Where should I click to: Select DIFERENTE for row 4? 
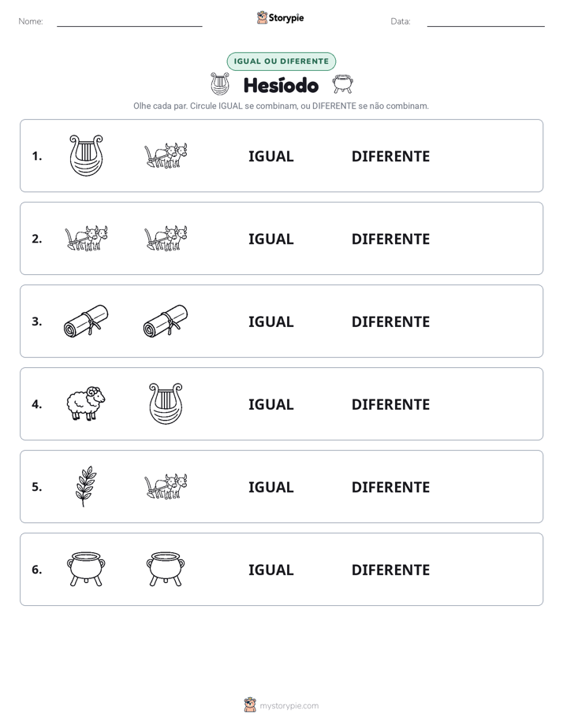390,404
